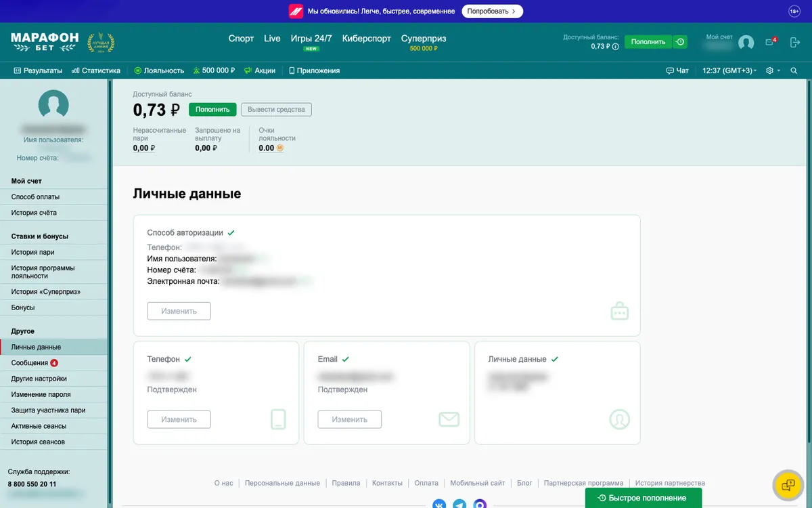
Task: Open footer link Персональные данные
Action: tap(282, 483)
